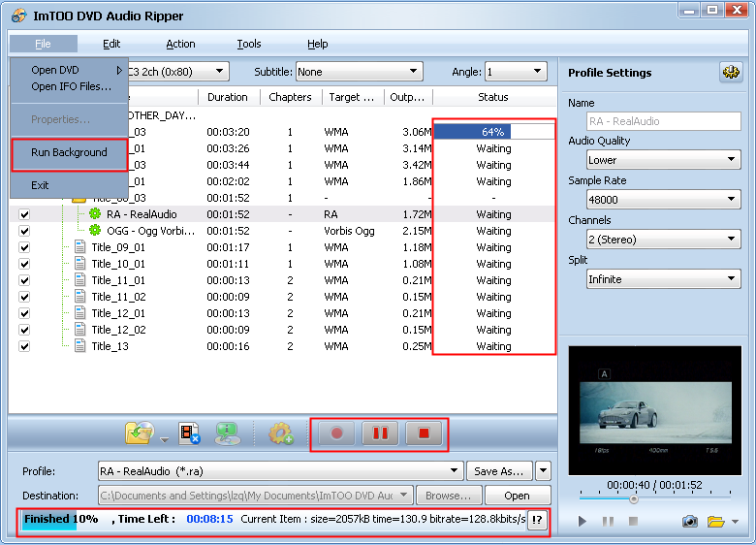Click the document icon of Title_12_02
The image size is (756, 545).
click(x=80, y=330)
